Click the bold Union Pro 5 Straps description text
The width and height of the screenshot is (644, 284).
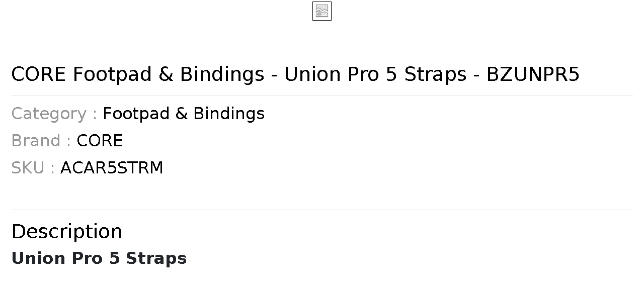(99, 258)
